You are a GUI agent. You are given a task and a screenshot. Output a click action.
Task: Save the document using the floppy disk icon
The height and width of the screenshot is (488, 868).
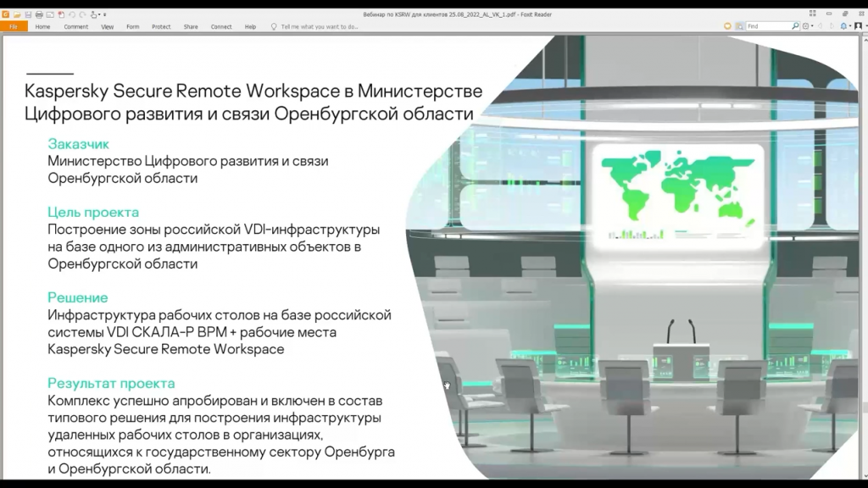(28, 14)
